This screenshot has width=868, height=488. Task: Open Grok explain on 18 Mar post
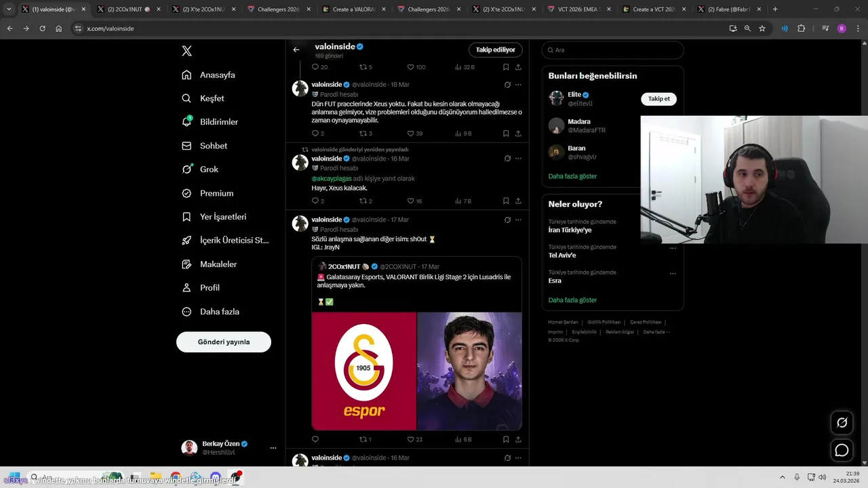[x=507, y=85]
